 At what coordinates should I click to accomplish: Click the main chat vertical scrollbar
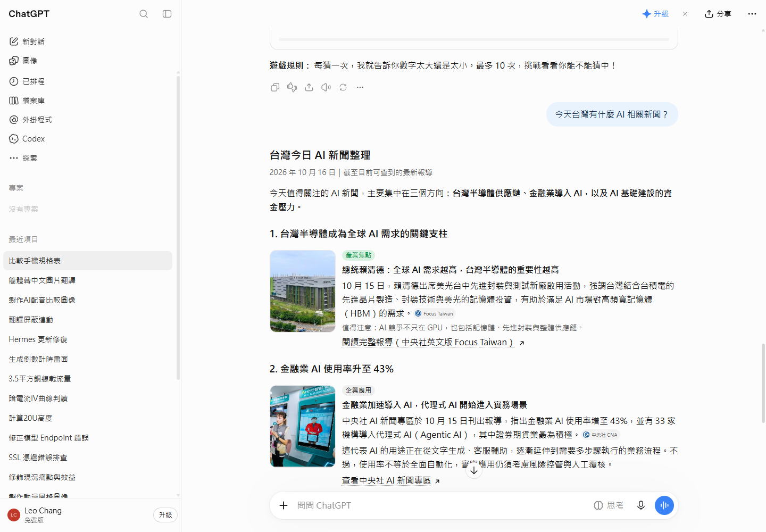coord(763,383)
